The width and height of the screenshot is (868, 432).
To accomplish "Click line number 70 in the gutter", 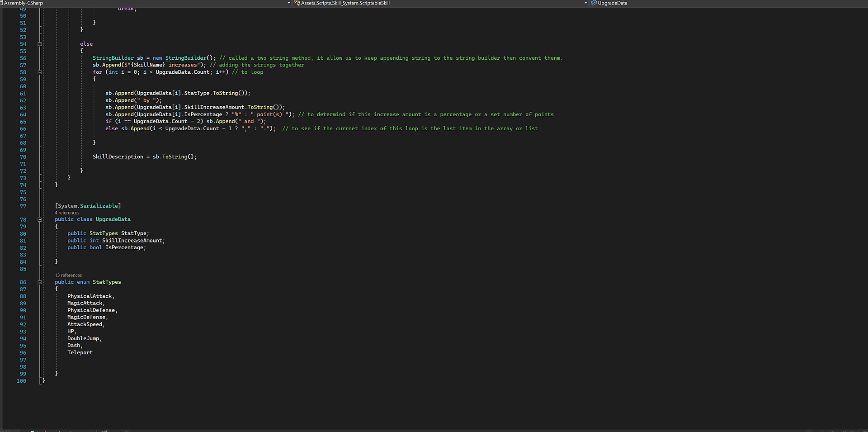I will click(x=23, y=157).
